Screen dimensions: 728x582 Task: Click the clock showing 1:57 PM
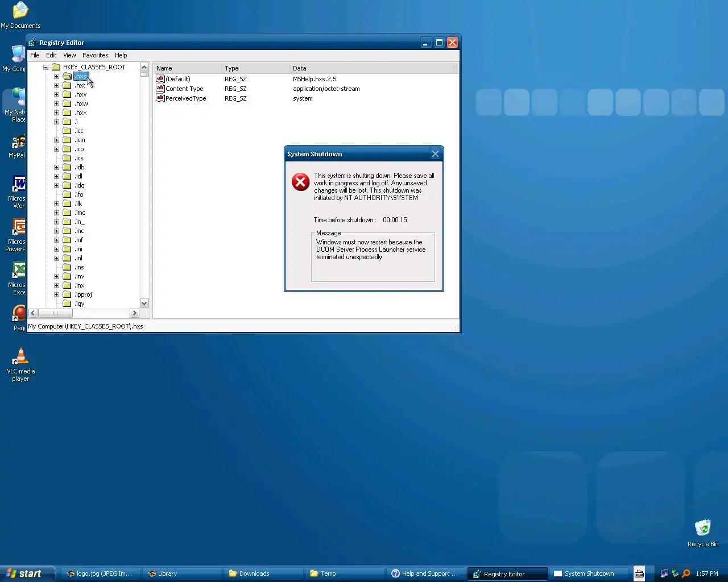(x=706, y=573)
